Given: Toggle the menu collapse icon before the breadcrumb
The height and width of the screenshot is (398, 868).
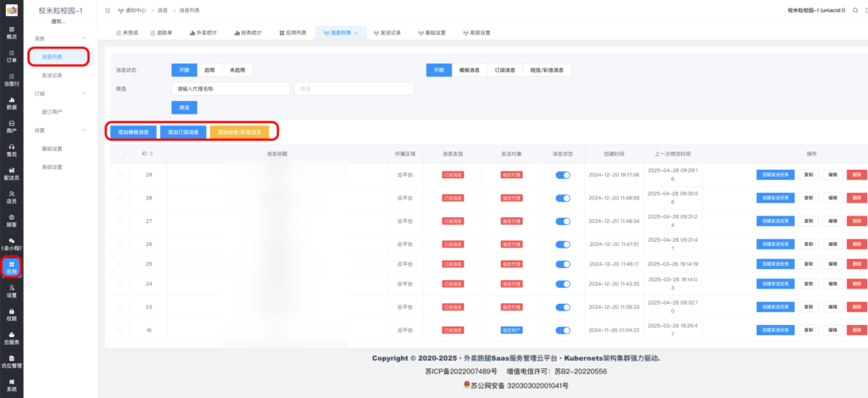Looking at the screenshot, I should click(x=108, y=10).
